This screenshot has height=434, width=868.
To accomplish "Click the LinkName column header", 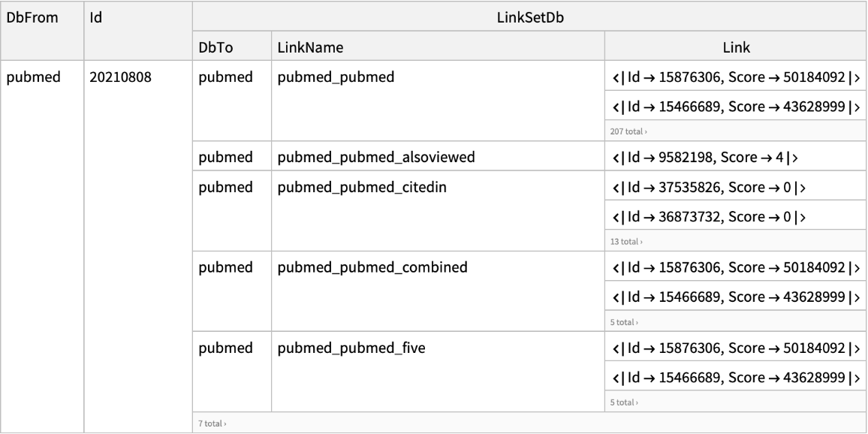I will click(310, 47).
